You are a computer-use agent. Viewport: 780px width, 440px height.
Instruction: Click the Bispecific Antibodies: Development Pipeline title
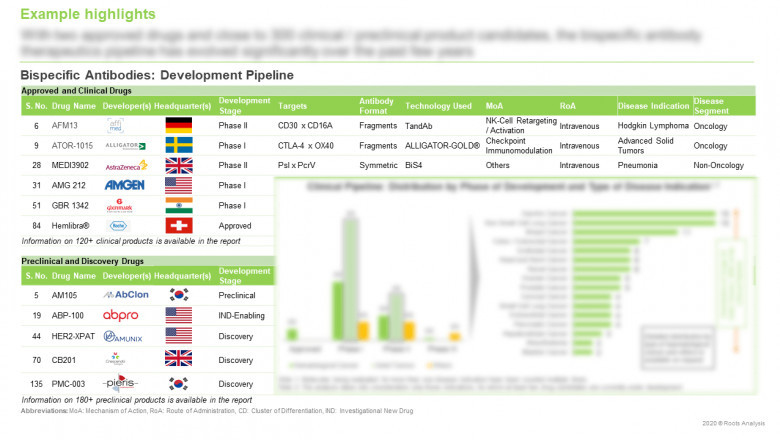pos(157,75)
